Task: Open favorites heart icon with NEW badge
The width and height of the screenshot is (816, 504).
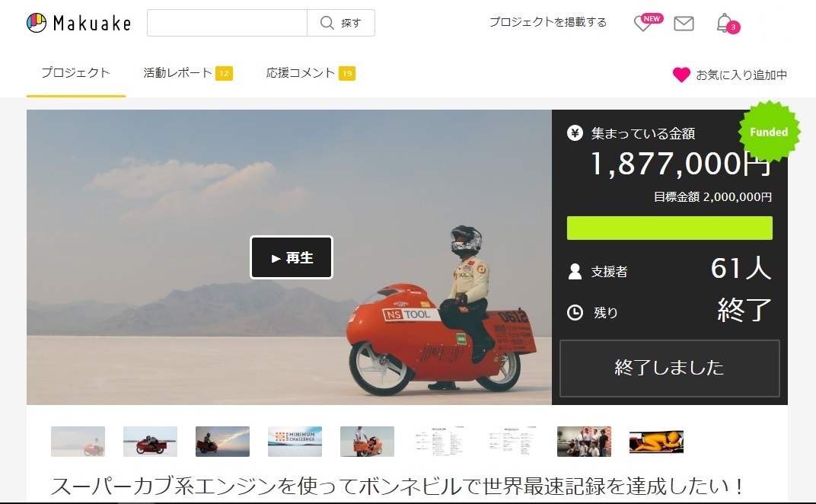Action: click(643, 24)
